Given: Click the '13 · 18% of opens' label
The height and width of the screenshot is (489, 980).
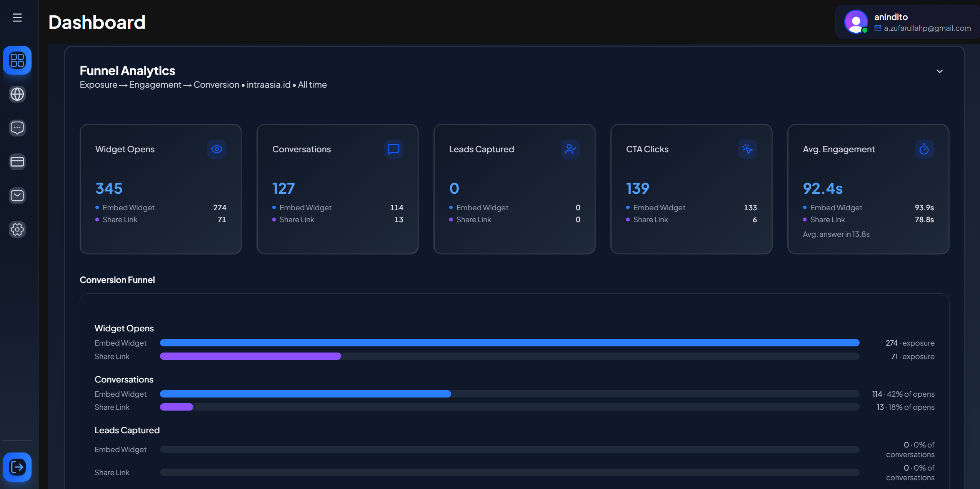Looking at the screenshot, I should point(905,407).
